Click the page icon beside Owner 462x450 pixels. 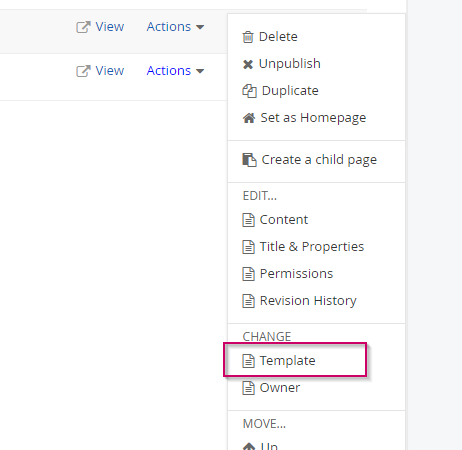tap(248, 388)
